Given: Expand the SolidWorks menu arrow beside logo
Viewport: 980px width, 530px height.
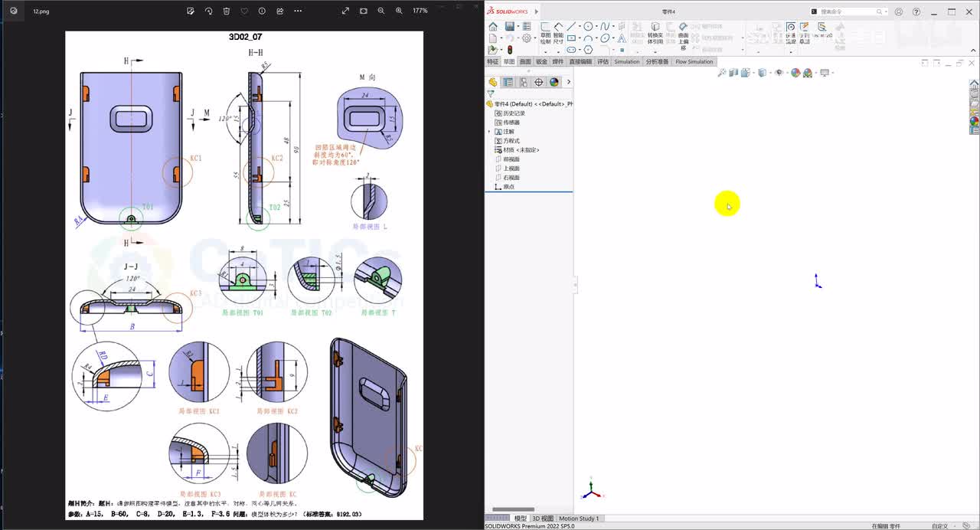Looking at the screenshot, I should click(537, 11).
